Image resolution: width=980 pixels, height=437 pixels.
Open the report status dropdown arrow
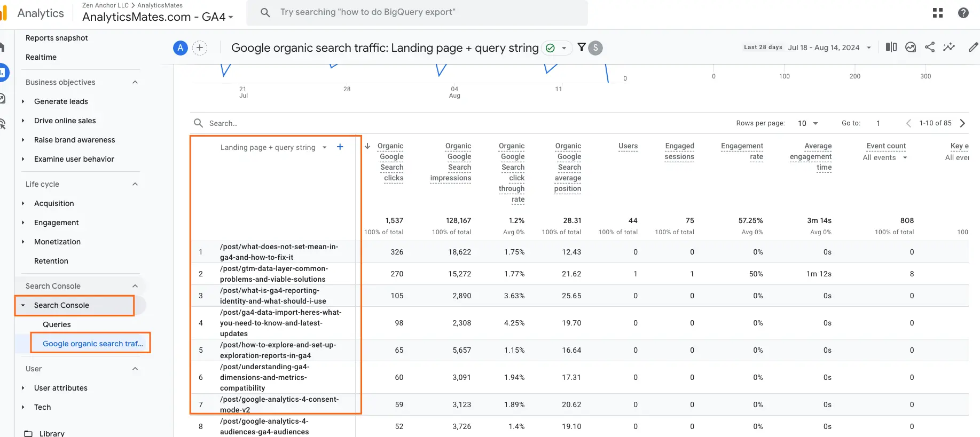coord(564,48)
